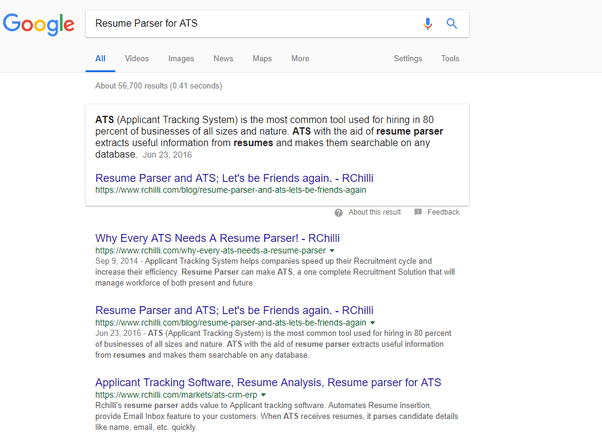Click the Google logo

point(38,24)
